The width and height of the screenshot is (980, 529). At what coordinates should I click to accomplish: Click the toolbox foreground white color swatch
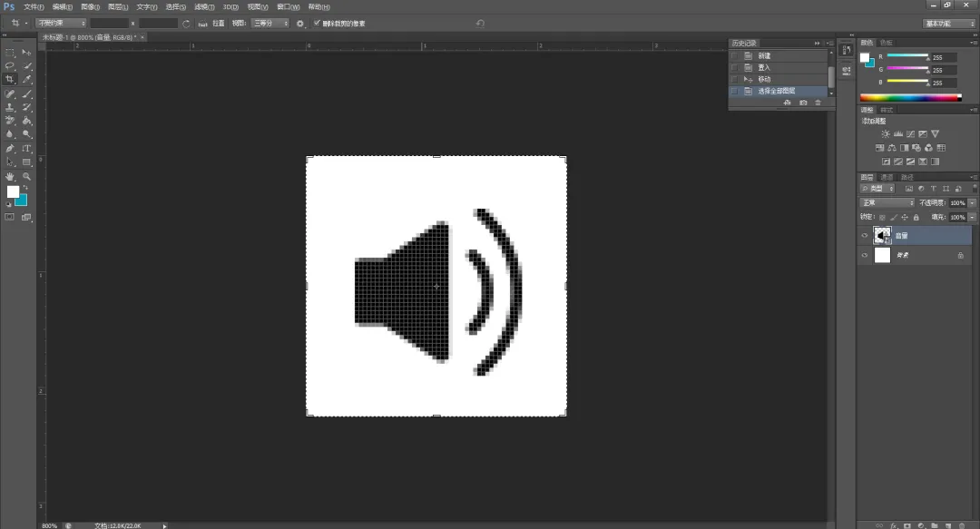point(13,192)
